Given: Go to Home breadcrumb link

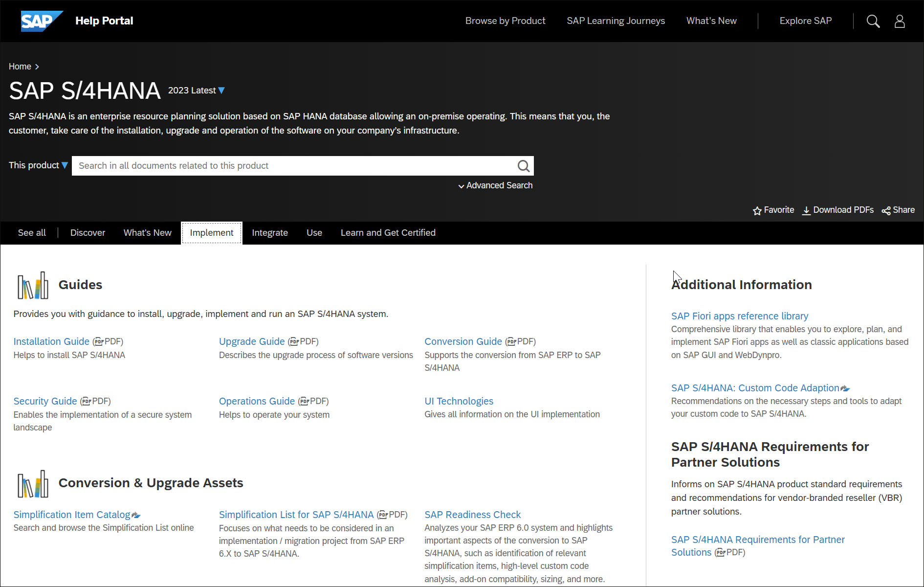Looking at the screenshot, I should [20, 67].
